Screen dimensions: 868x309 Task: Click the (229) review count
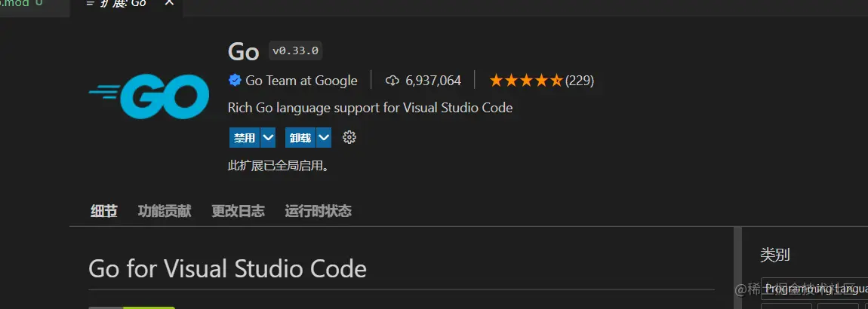pyautogui.click(x=580, y=81)
